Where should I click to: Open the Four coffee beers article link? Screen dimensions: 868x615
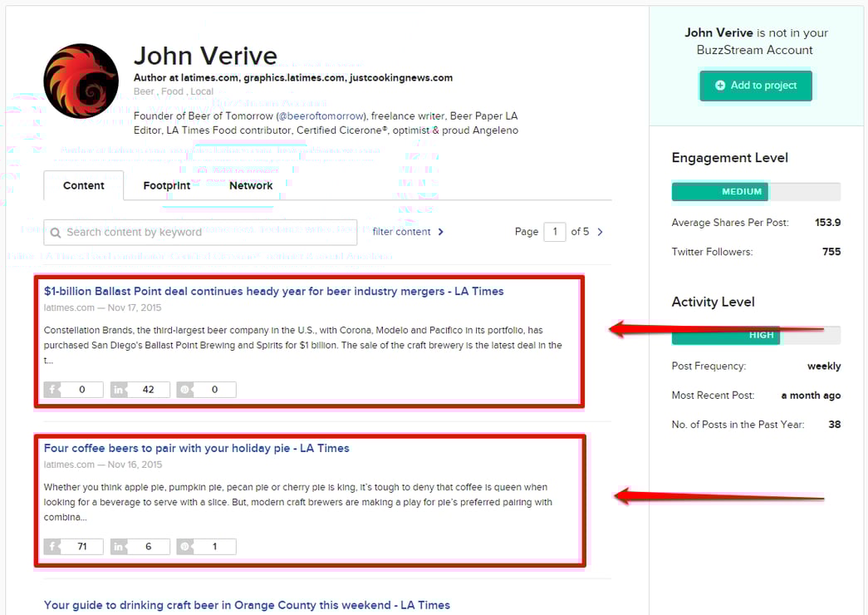197,448
